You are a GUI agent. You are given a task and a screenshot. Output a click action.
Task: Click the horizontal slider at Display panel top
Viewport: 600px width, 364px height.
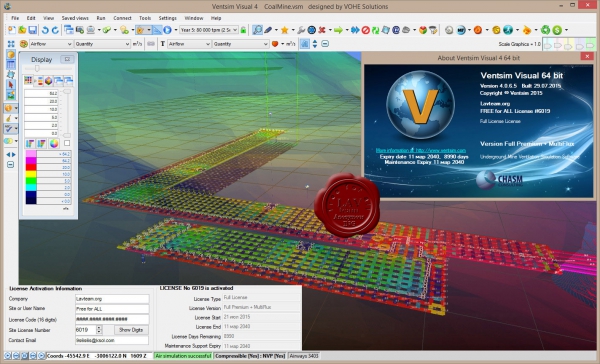pos(48,69)
